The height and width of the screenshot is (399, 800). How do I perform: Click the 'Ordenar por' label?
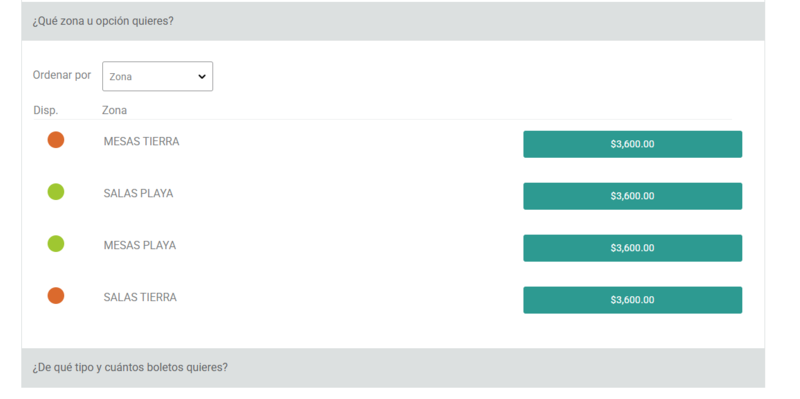62,75
